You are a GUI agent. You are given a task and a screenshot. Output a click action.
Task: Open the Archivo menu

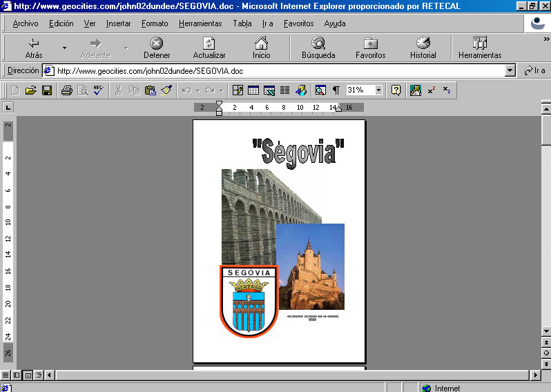(26, 23)
